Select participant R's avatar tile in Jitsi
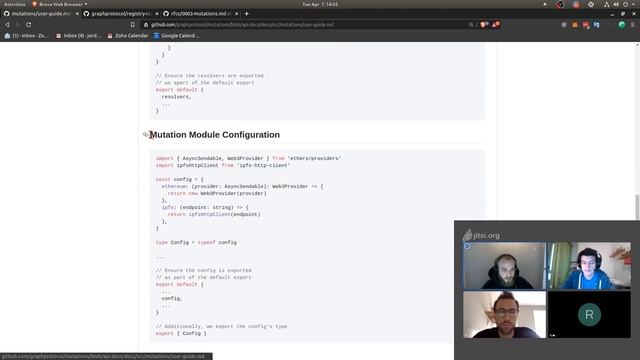 point(589,315)
